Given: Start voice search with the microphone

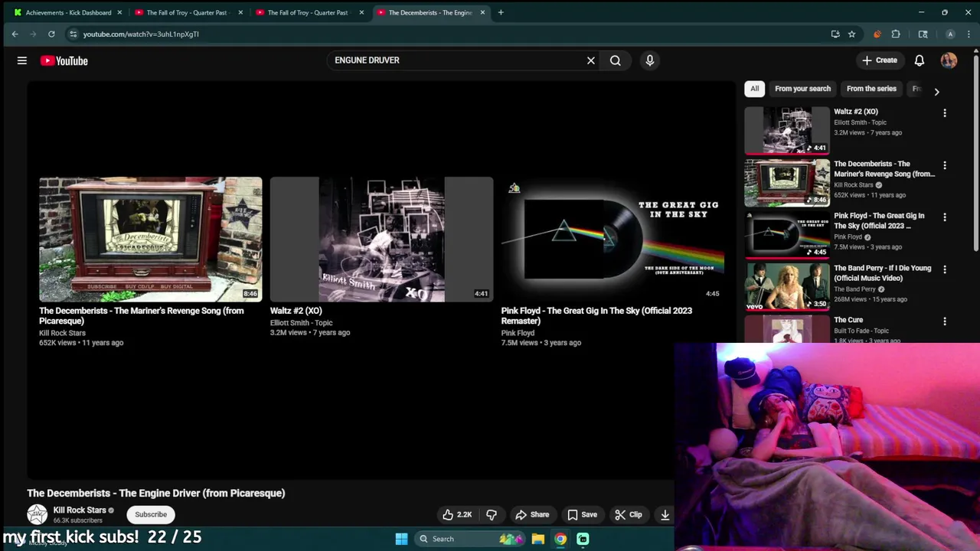Looking at the screenshot, I should coord(650,60).
